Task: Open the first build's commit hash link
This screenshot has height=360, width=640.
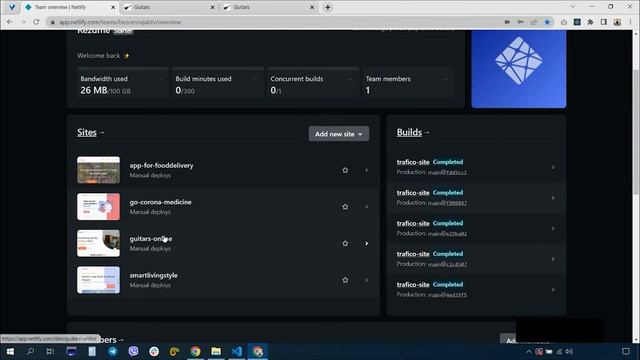Action: [x=447, y=172]
